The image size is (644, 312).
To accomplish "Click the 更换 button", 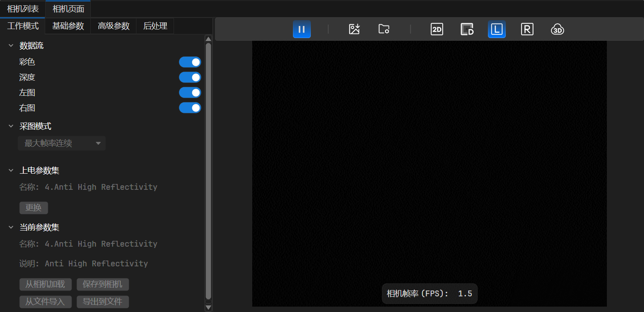I will click(34, 208).
